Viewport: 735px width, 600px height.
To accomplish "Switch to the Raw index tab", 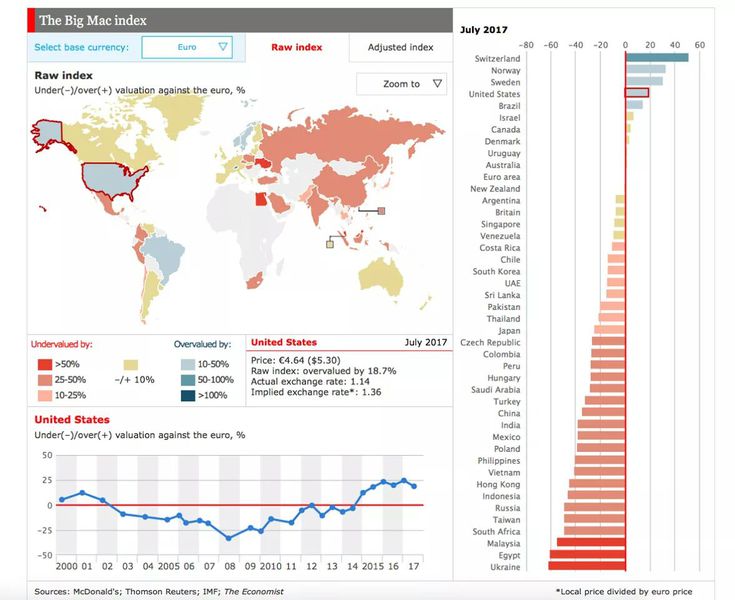I will [x=296, y=47].
